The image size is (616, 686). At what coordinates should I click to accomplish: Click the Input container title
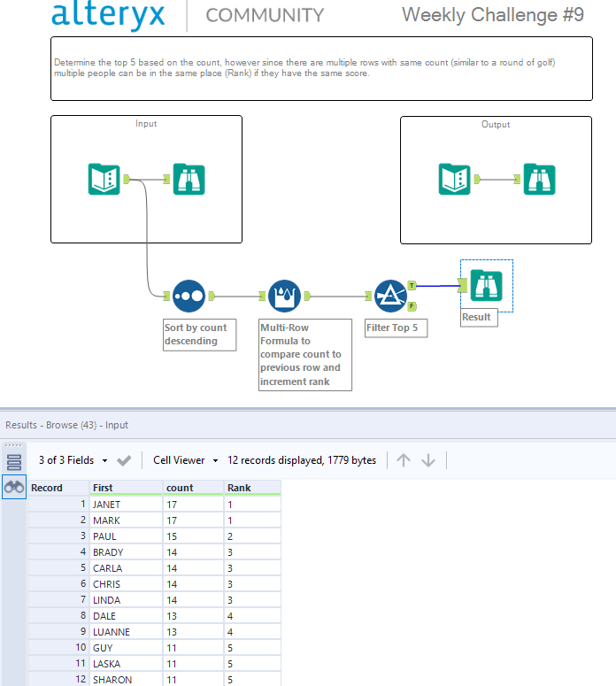[x=146, y=124]
